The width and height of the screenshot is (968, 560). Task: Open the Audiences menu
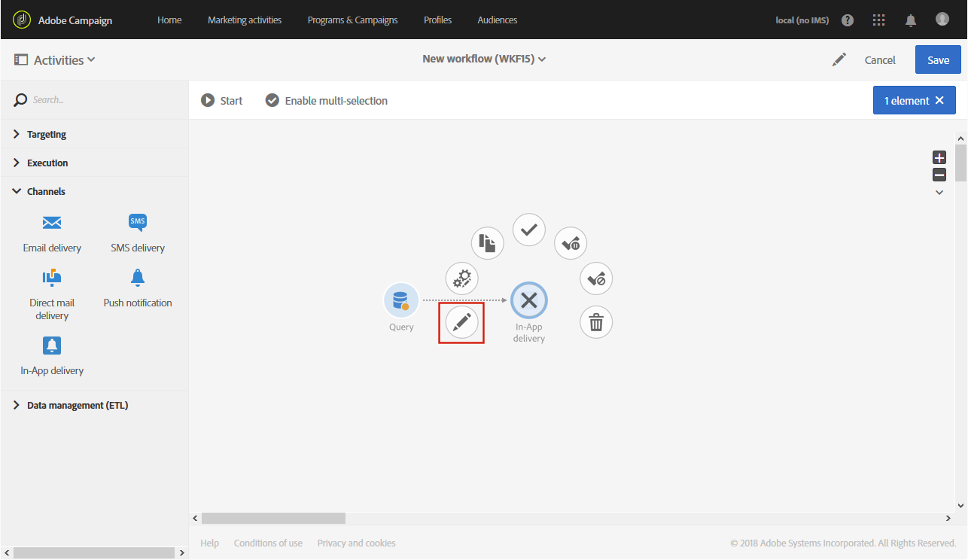click(498, 20)
